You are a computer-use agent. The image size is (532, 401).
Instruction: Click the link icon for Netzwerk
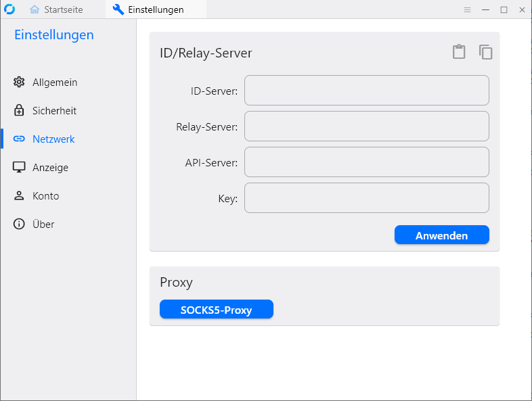(x=19, y=139)
